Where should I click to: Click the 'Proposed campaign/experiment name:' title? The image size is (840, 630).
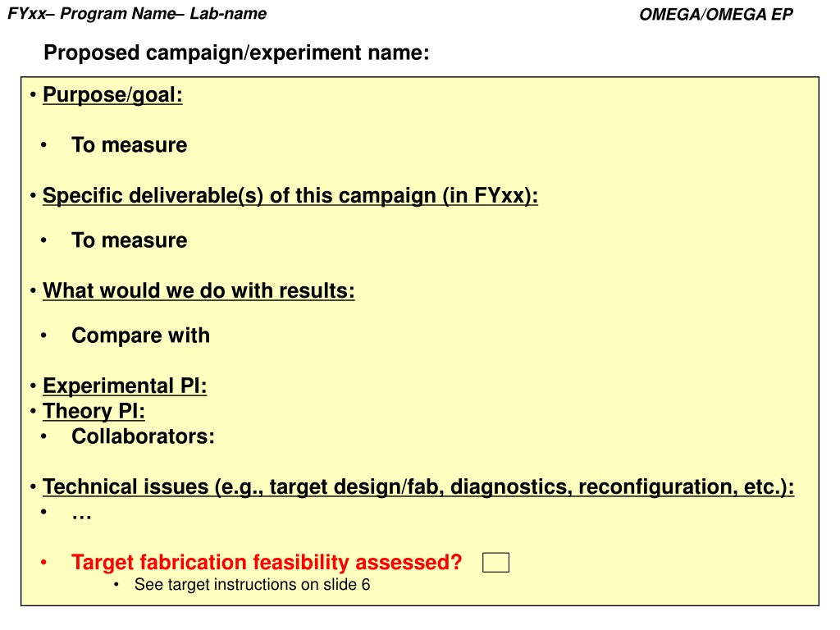(236, 52)
